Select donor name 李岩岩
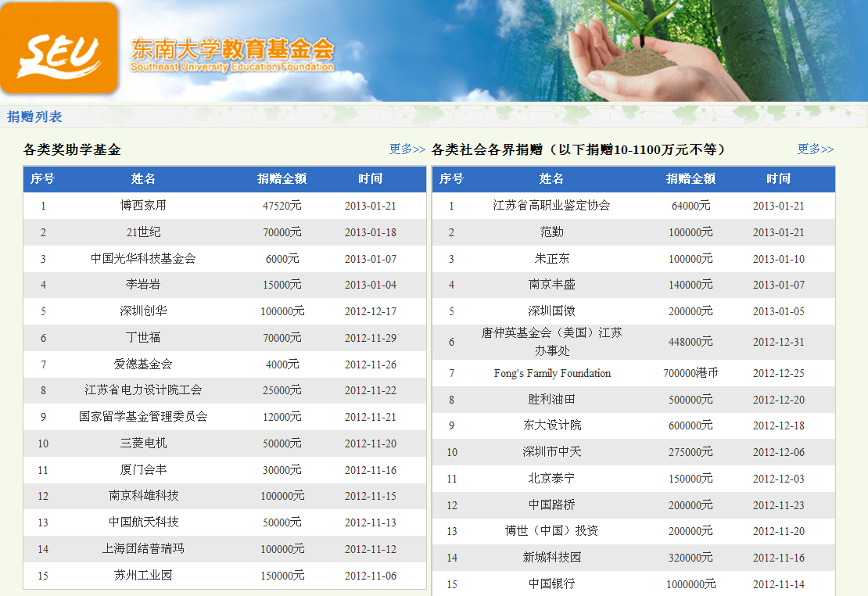The width and height of the screenshot is (868, 596). [143, 285]
